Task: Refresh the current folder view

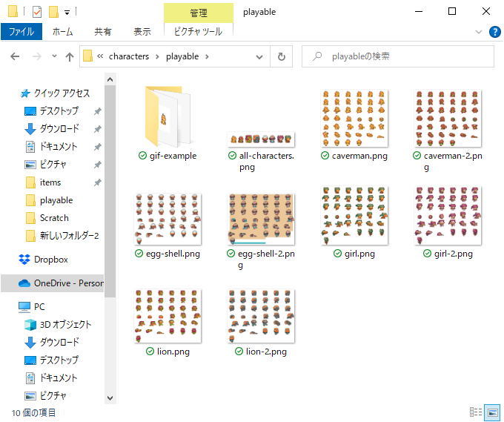Action: [281, 56]
